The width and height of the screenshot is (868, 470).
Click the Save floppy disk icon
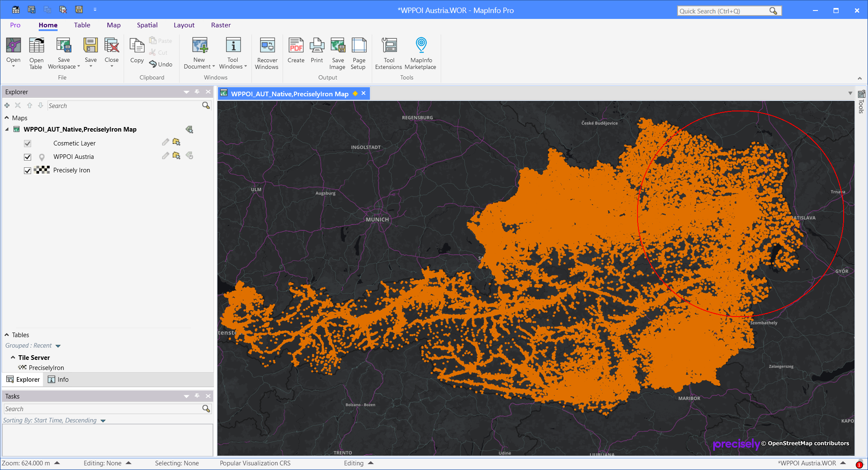click(90, 45)
